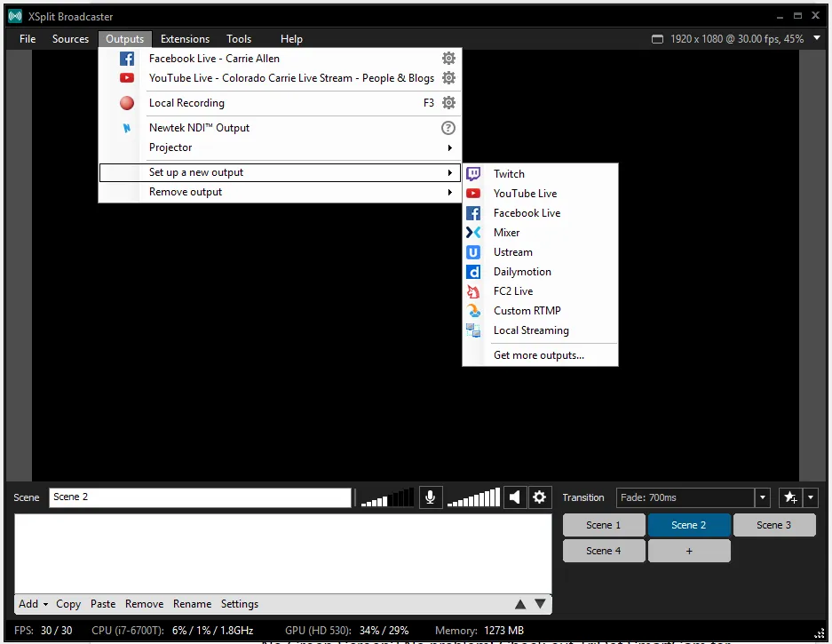Screen dimensions: 832x644
Task: Click the Local Streaming icon
Action: [x=473, y=330]
